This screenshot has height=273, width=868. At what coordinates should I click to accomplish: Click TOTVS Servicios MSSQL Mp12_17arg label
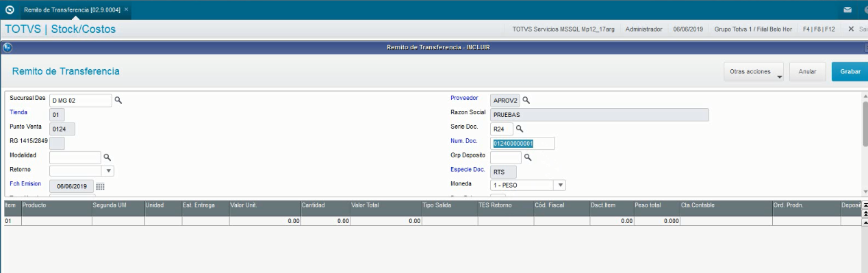(x=564, y=29)
